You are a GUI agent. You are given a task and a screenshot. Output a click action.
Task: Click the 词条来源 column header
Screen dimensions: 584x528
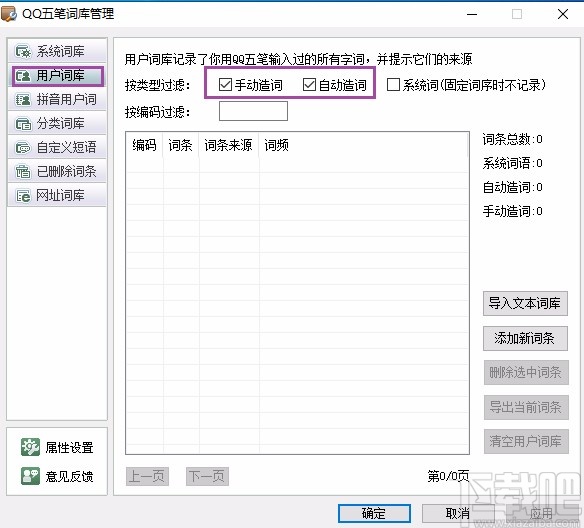pos(229,145)
